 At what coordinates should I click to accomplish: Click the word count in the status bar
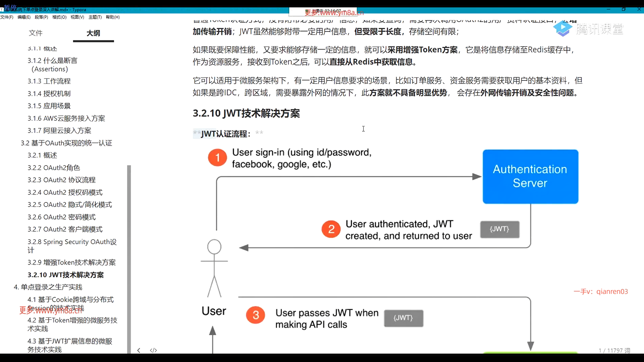pyautogui.click(x=614, y=350)
